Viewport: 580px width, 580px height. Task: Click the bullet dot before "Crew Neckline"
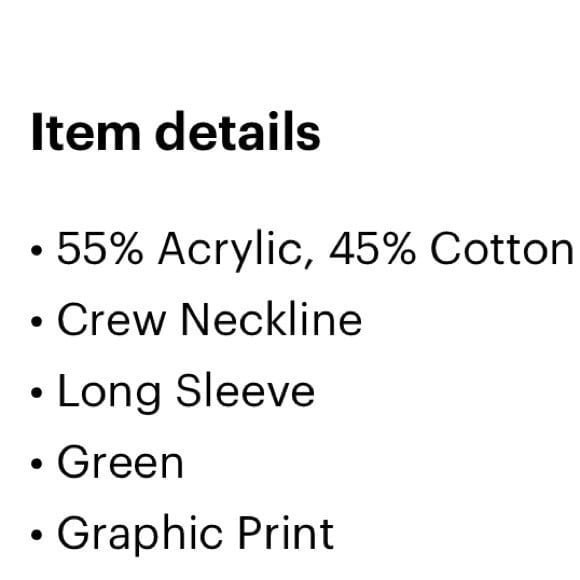click(37, 321)
